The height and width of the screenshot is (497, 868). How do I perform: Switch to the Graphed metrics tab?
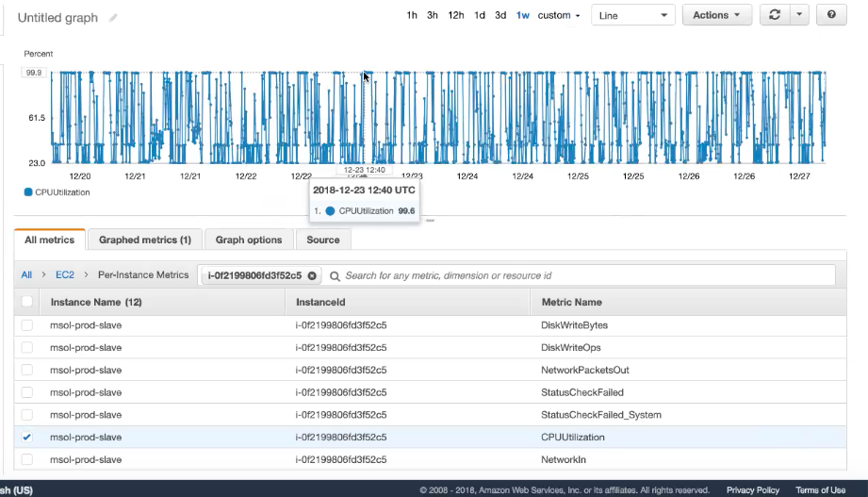coord(145,240)
